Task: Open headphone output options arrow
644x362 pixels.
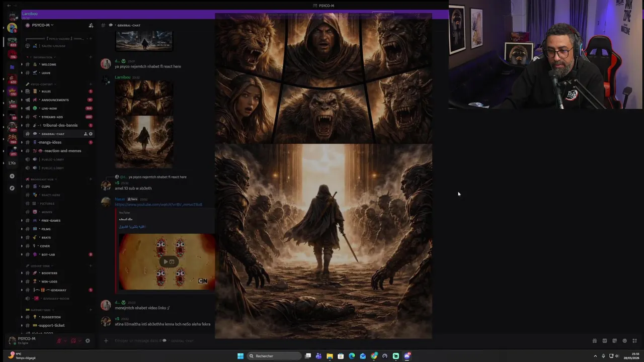Action: (79, 341)
